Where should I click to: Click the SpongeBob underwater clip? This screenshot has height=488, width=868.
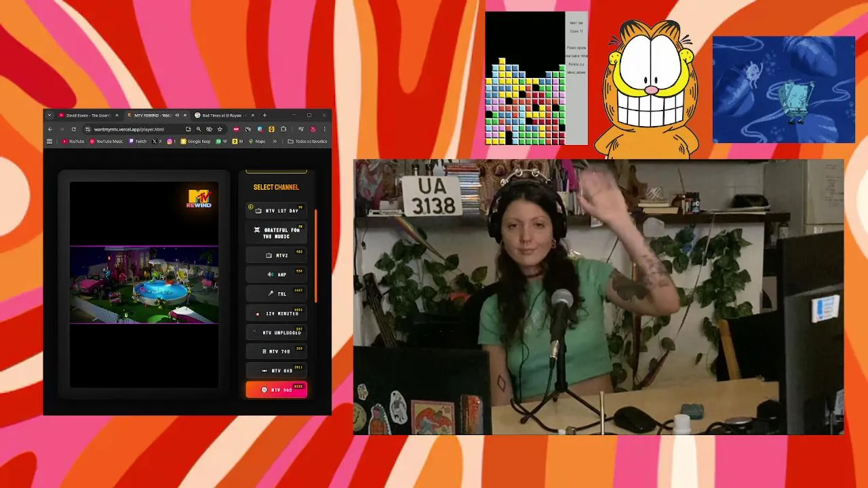[783, 89]
